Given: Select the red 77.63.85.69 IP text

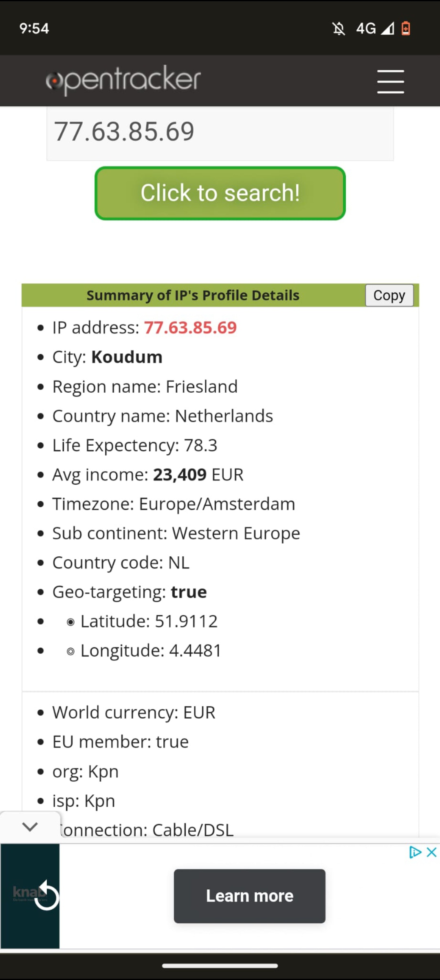Looking at the screenshot, I should click(190, 328).
